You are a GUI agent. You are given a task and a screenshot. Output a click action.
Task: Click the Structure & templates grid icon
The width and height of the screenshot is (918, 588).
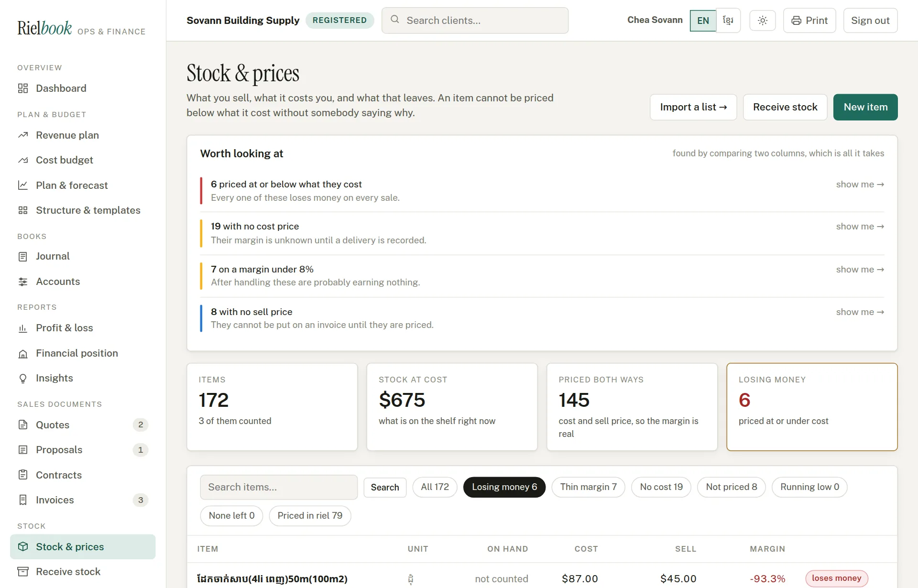[23, 210]
